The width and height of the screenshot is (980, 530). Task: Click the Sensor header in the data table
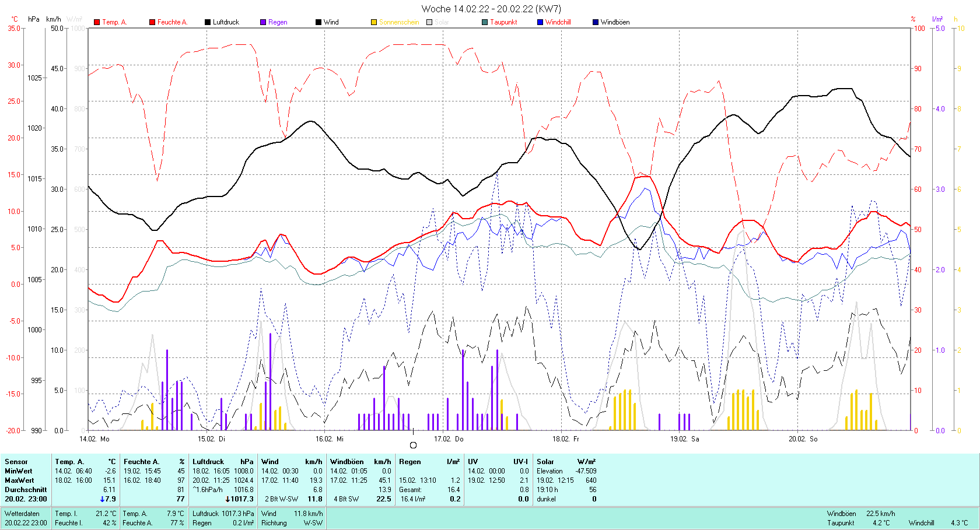tap(16, 462)
